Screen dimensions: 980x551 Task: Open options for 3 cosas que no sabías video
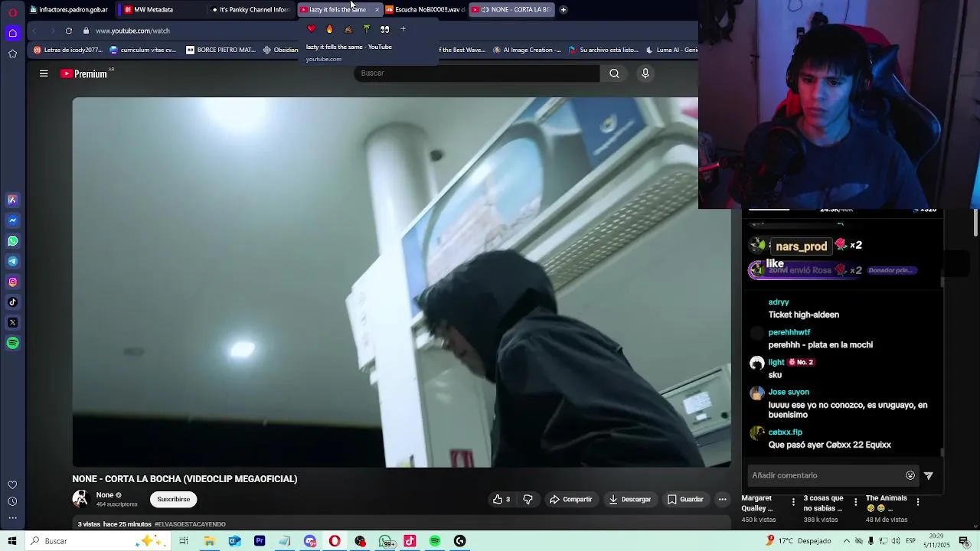coord(855,503)
